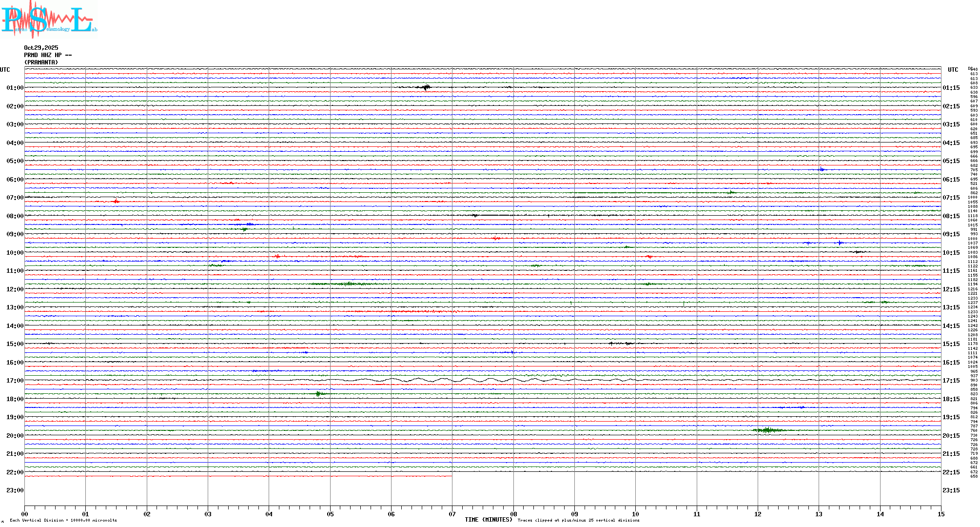Click the 17:00 left time label
The image size is (980, 527).
(x=15, y=381)
